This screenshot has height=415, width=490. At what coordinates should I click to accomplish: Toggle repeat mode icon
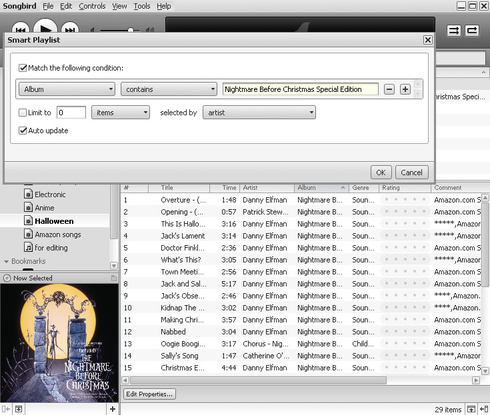472,31
